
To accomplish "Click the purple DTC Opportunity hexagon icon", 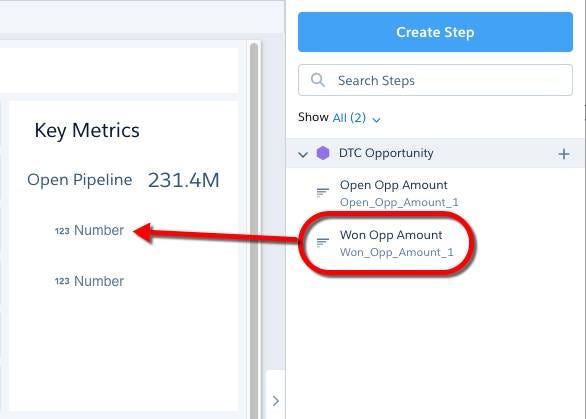I will (323, 153).
